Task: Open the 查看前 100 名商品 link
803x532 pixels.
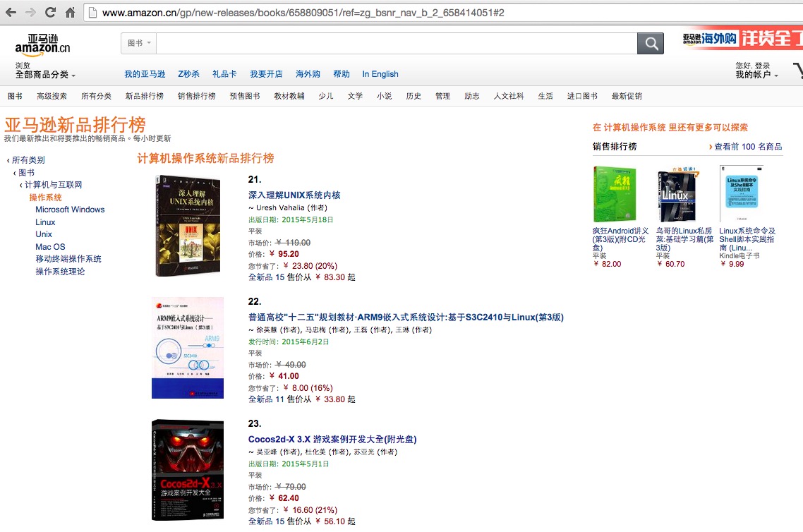Action: [x=748, y=147]
